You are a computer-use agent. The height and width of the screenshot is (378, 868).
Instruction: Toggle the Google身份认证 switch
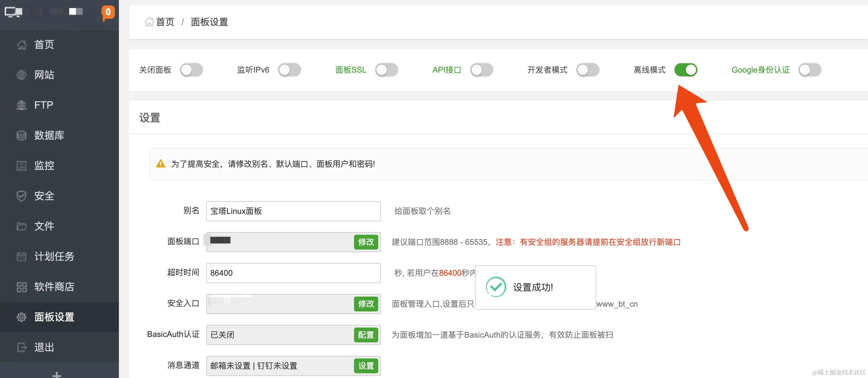tap(810, 70)
